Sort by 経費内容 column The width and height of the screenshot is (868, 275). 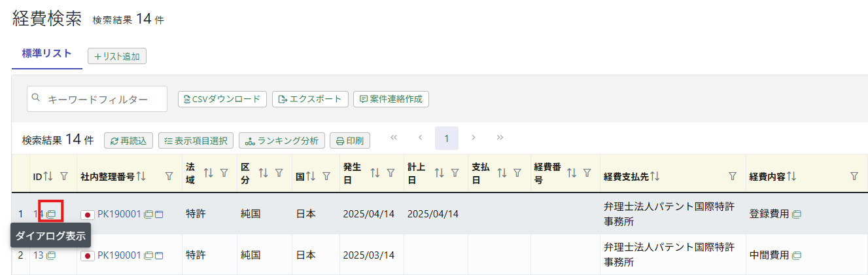coord(792,176)
